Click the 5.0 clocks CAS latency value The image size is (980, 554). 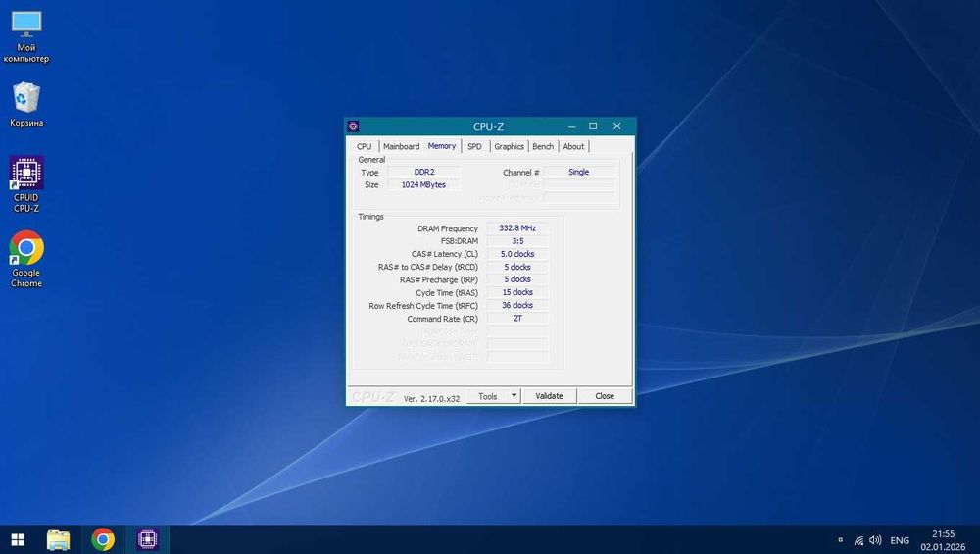coord(517,255)
